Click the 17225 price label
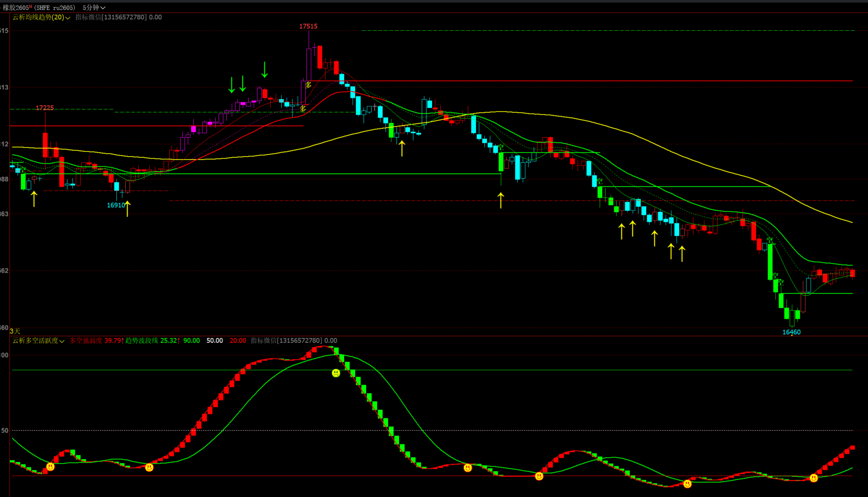868x497 pixels. click(x=45, y=108)
